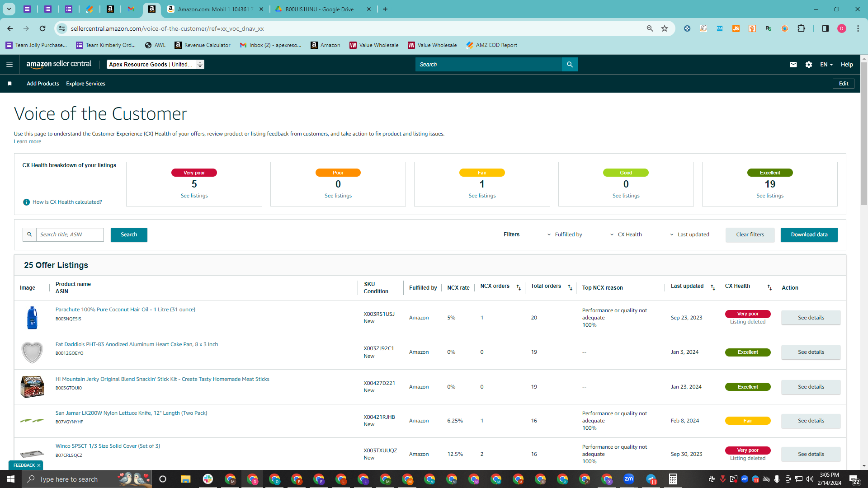
Task: Open Winco SPSCT Solid Cover product link
Action: pos(108,446)
